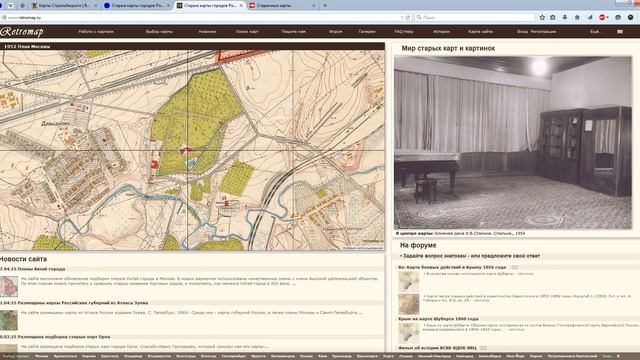Screen dimensions: 640x360
Task: Open the Крым на карте Шуберта thumbnail
Action: [409, 333]
